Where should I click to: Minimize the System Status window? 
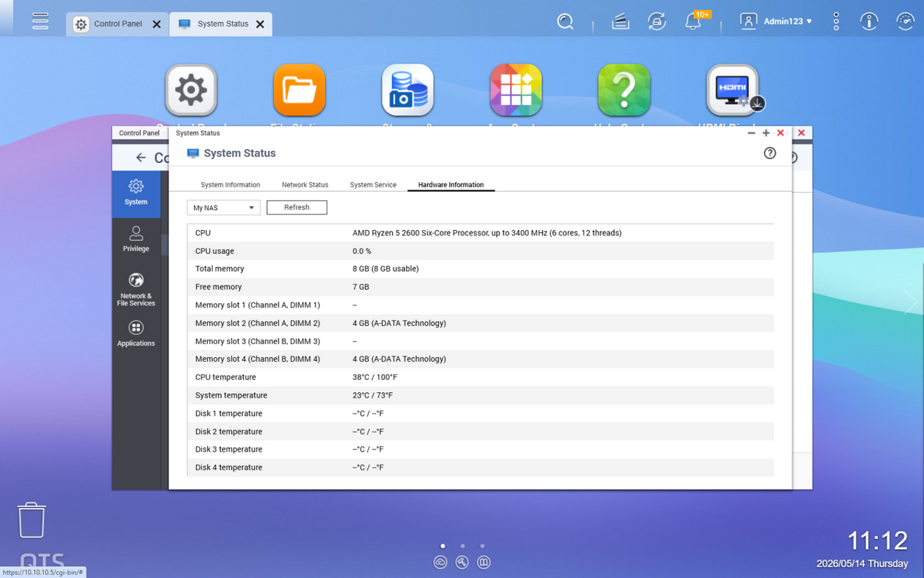coord(751,133)
